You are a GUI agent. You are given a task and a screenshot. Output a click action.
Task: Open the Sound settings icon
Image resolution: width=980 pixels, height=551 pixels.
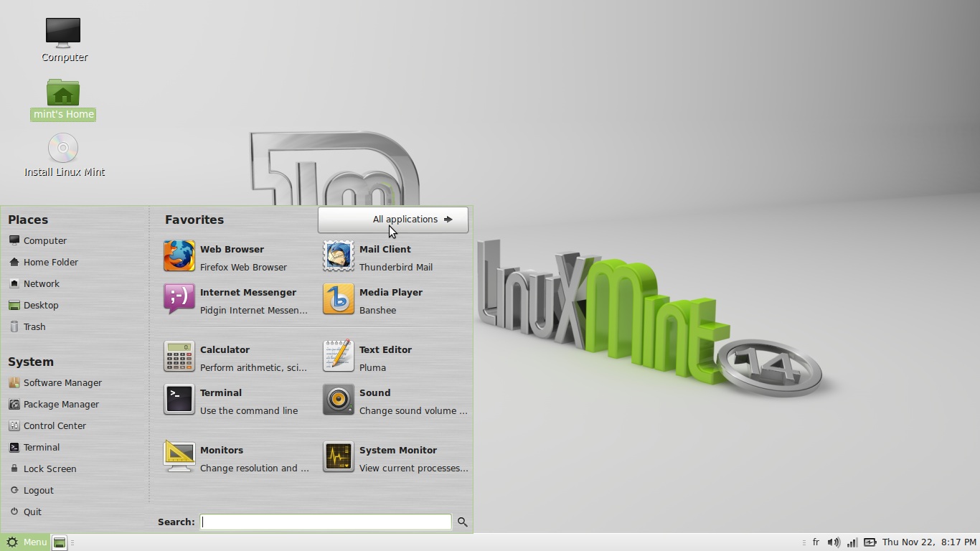click(x=339, y=400)
